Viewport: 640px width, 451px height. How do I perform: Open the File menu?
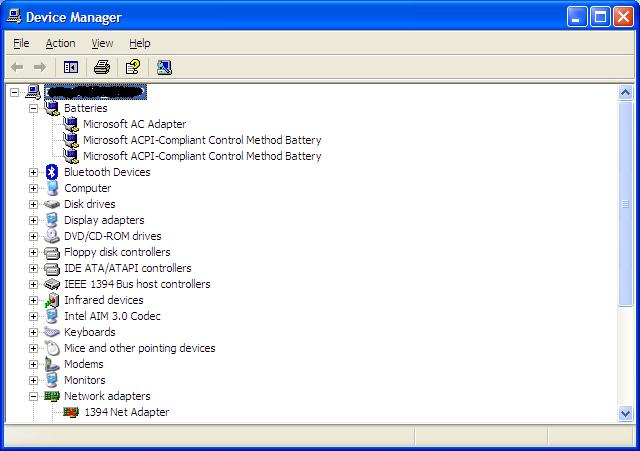point(21,43)
